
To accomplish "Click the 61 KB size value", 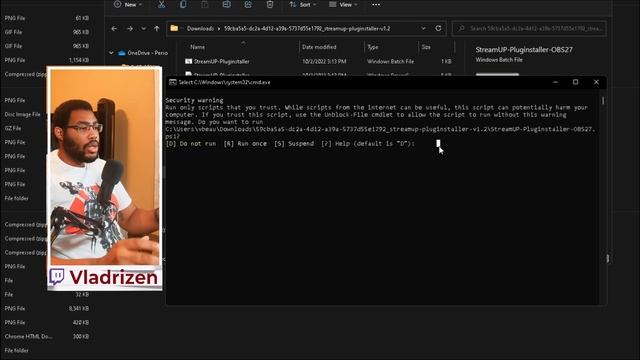I will point(82,18).
